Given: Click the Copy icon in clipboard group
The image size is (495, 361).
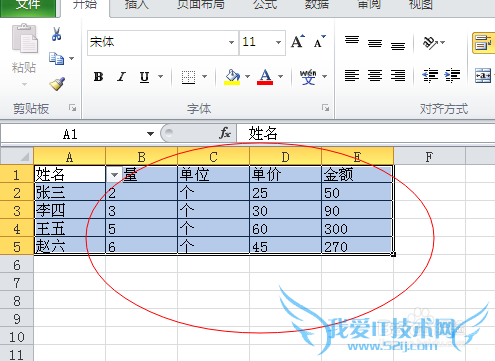Looking at the screenshot, I should pyautogui.click(x=56, y=59).
